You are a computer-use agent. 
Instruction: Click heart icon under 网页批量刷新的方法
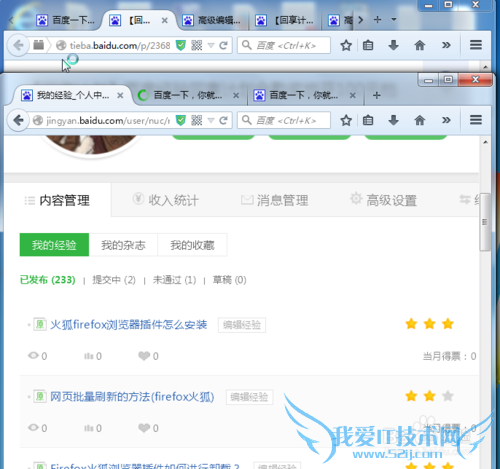point(144,428)
